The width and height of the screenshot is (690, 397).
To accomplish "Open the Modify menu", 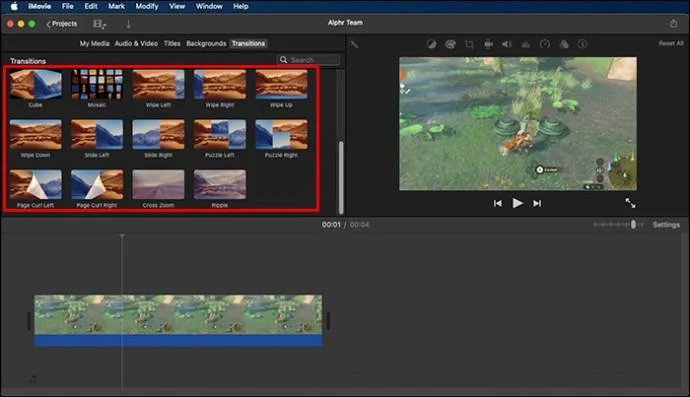I will pyautogui.click(x=147, y=6).
